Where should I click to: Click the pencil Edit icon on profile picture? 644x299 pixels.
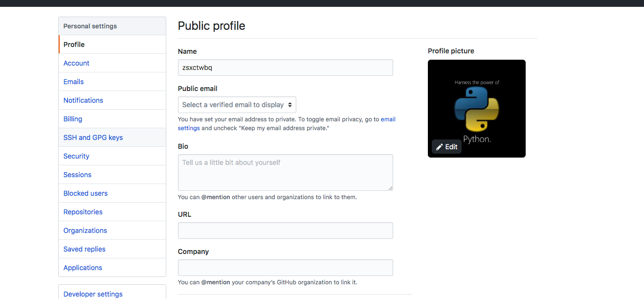pos(440,147)
